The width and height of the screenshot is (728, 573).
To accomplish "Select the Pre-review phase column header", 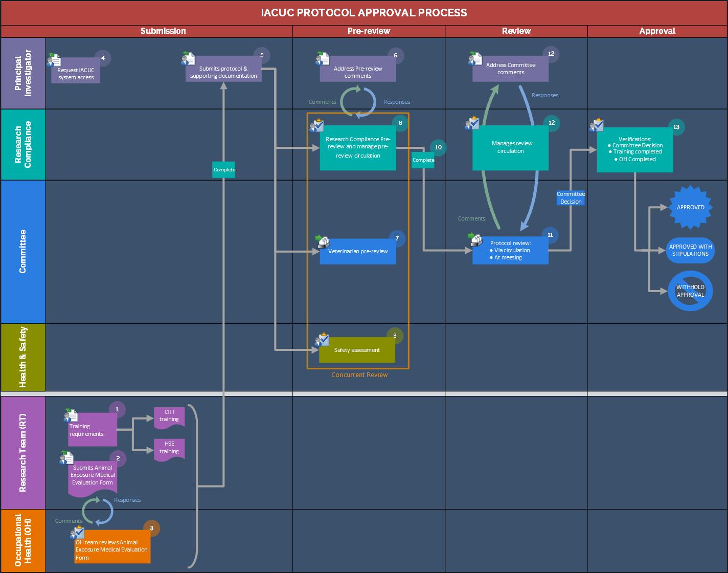I will tap(369, 31).
